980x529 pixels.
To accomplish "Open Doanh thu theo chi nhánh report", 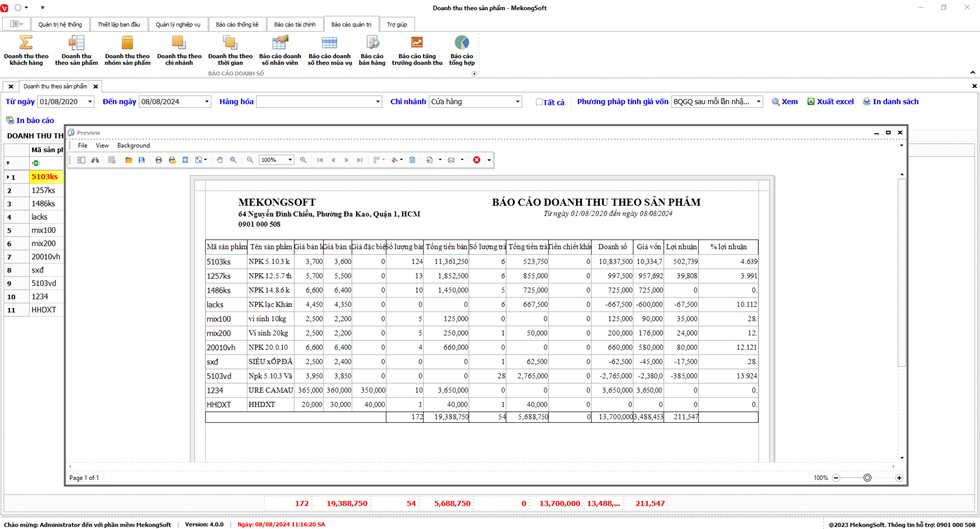I will point(179,48).
